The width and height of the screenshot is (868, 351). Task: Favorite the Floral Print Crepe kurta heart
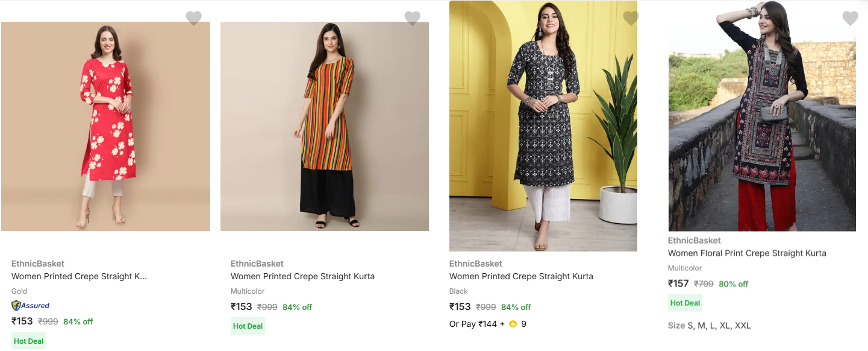(850, 18)
